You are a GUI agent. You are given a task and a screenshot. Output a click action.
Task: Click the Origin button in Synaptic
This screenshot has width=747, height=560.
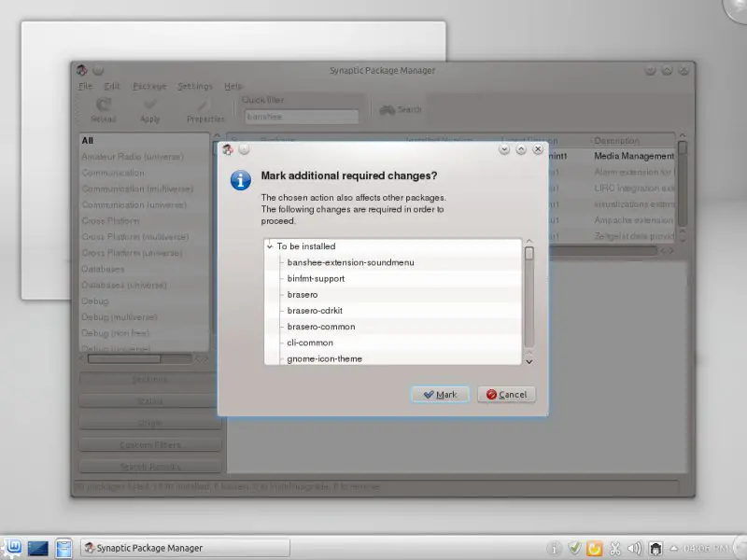click(x=149, y=423)
